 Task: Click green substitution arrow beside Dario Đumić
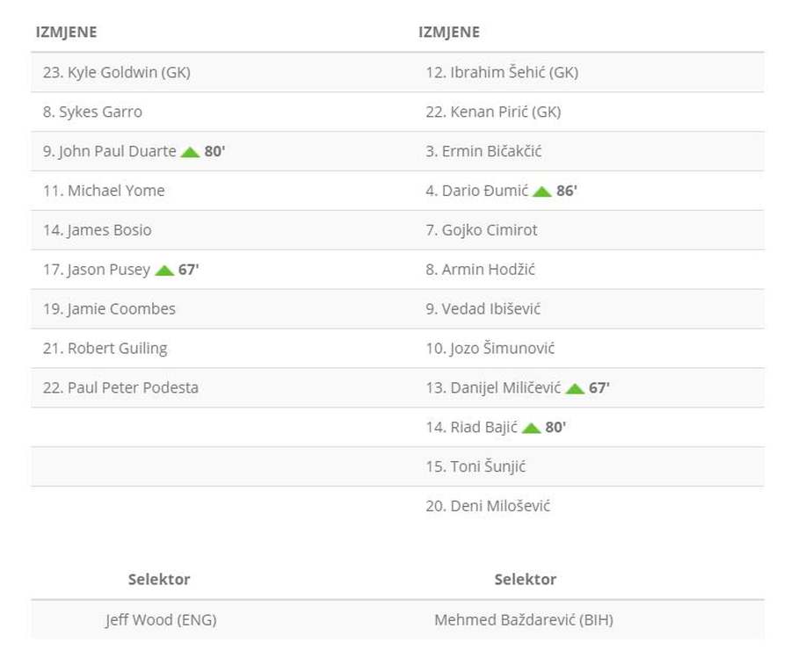(x=542, y=191)
